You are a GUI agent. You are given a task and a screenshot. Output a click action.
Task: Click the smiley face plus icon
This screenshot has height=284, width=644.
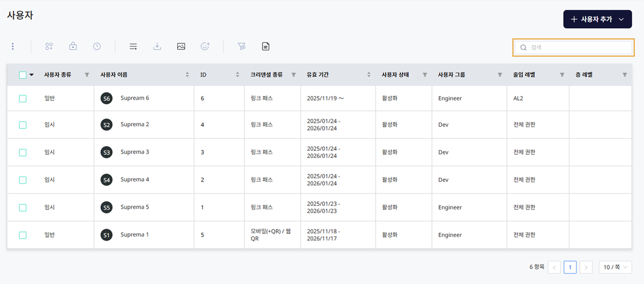tap(205, 46)
